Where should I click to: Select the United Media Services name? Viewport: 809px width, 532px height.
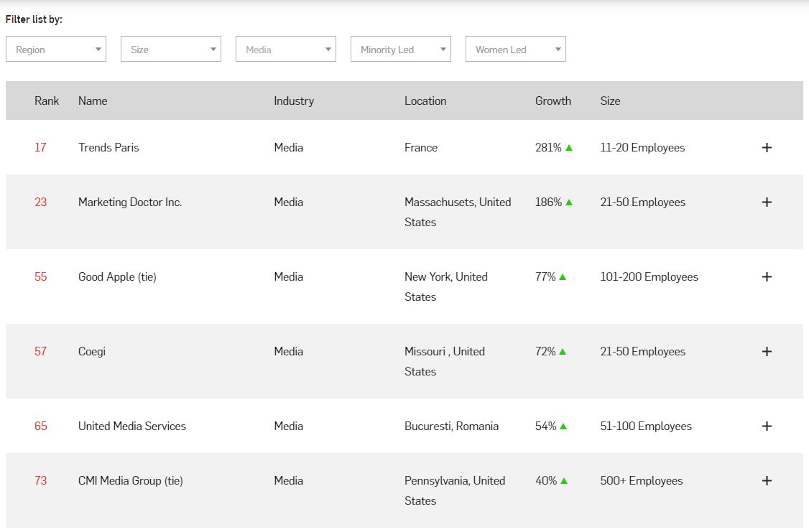[x=132, y=426]
